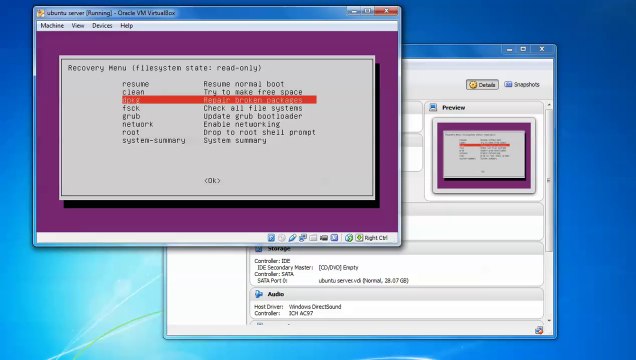
Task: Maximize the VirtualBox Manager window
Action: pyautogui.click(x=523, y=49)
